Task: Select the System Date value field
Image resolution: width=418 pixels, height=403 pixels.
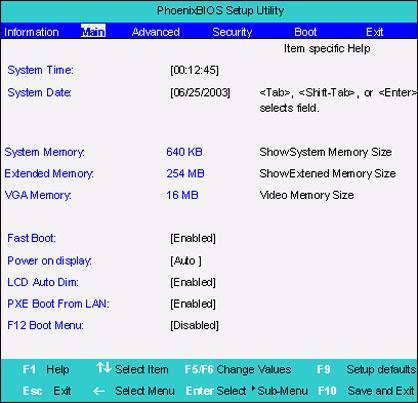Action: coord(200,92)
